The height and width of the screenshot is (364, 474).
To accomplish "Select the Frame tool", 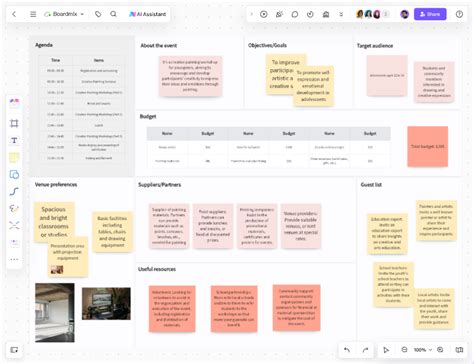I will [14, 123].
